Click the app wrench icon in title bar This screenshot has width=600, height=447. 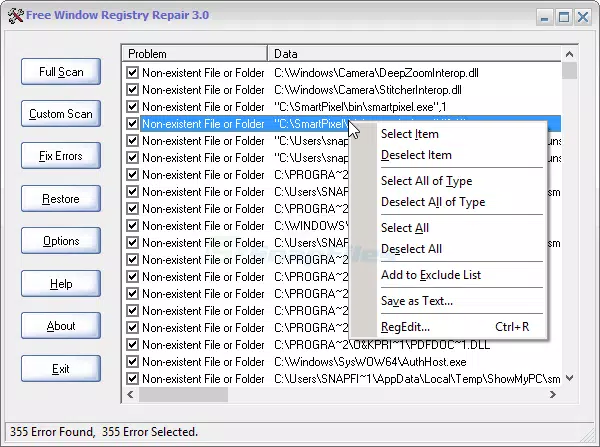15,16
